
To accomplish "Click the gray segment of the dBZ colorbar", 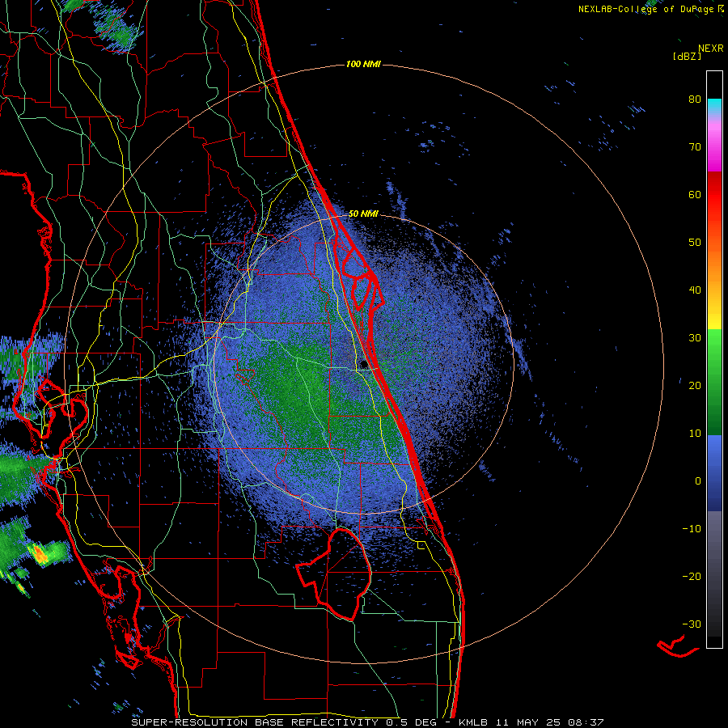I will 714,574.
